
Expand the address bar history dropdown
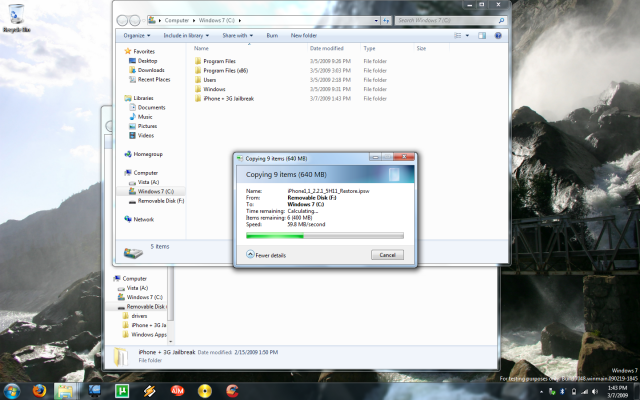click(376, 20)
